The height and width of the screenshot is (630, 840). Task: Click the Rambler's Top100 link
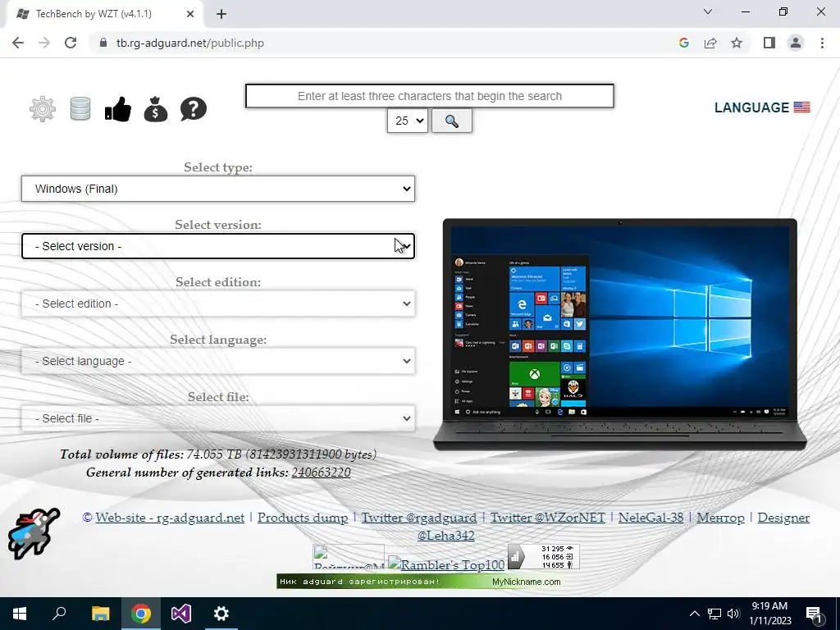coord(446,564)
